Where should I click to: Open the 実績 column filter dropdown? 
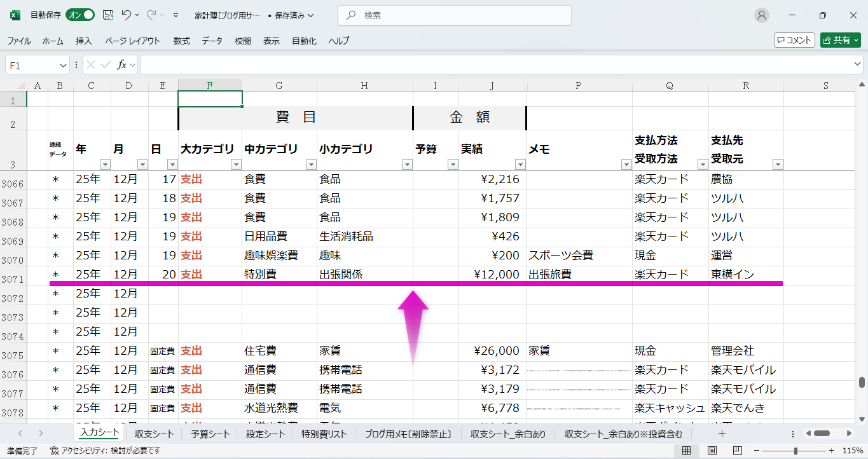tap(520, 165)
